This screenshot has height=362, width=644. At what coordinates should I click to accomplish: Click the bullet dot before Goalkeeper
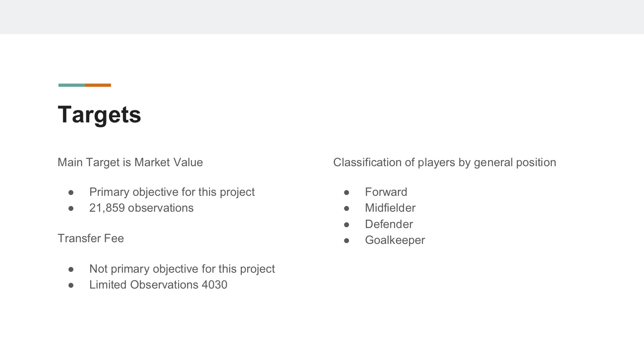[x=347, y=240]
